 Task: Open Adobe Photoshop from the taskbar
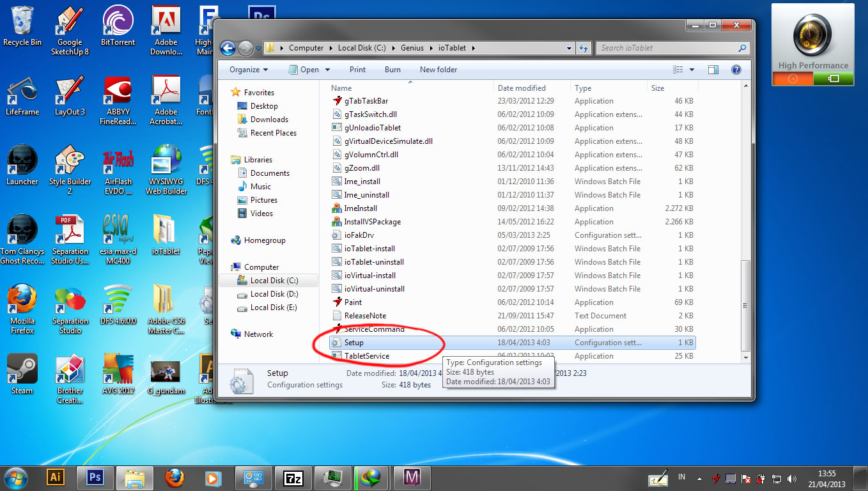[95, 478]
